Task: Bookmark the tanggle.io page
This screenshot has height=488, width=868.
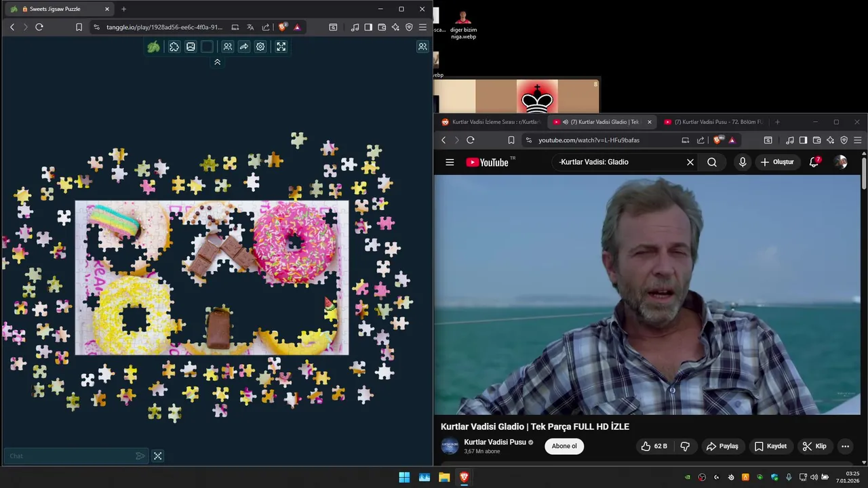Action: click(x=79, y=27)
